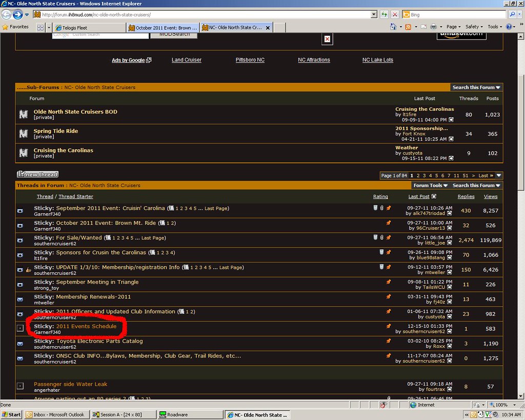Open the page-jump dropdown arrow after Last »
Viewport: 525px width, 420px height.
pos(499,175)
